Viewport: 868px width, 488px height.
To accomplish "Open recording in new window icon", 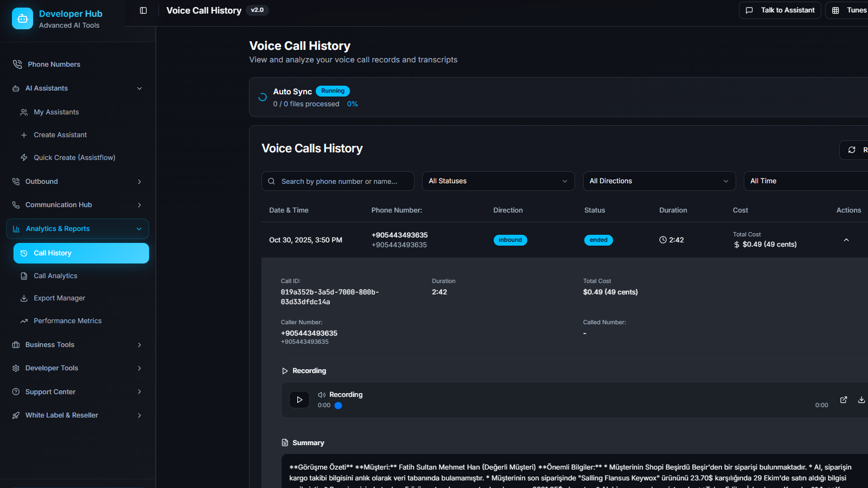I will tap(844, 400).
